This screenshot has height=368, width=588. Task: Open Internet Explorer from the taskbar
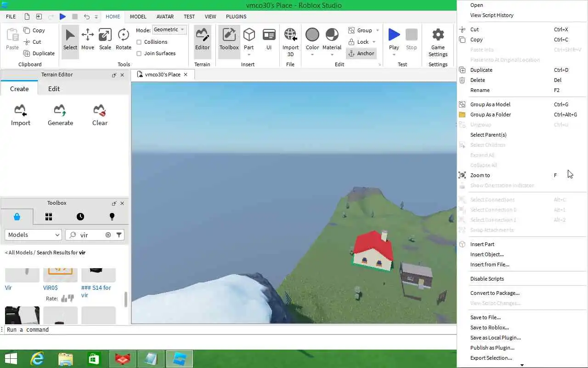[x=37, y=359]
